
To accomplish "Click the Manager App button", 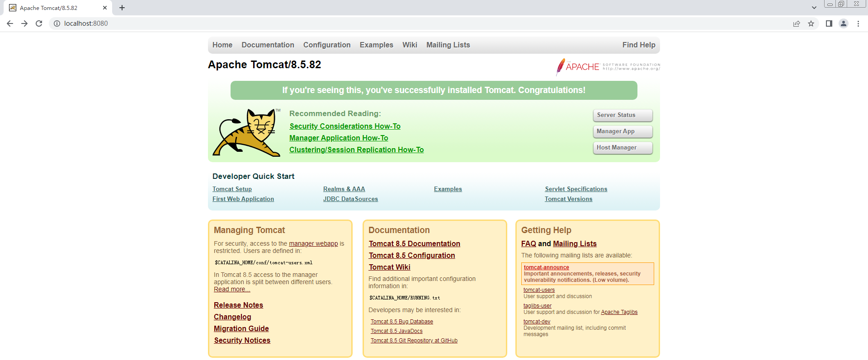I will pyautogui.click(x=623, y=131).
